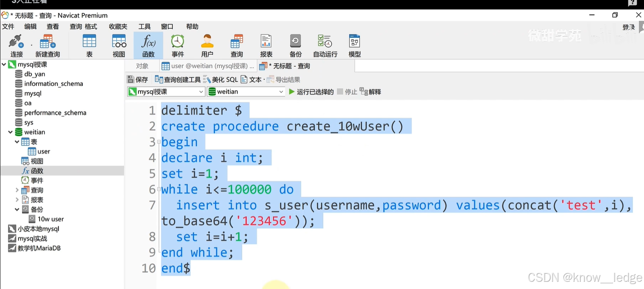644x289 pixels.
Task: Open the 事件 events toolbar icon
Action: click(178, 45)
